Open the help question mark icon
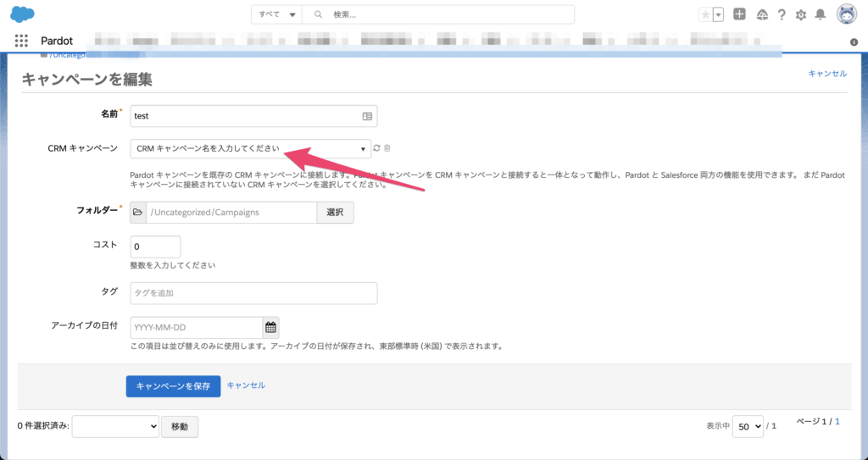This screenshot has height=460, width=868. coord(782,15)
